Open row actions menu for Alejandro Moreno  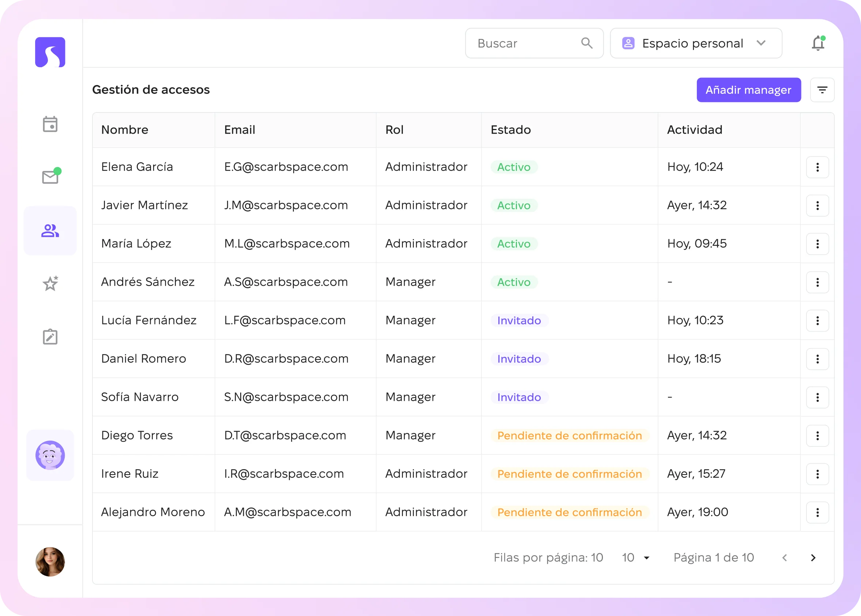[817, 512]
